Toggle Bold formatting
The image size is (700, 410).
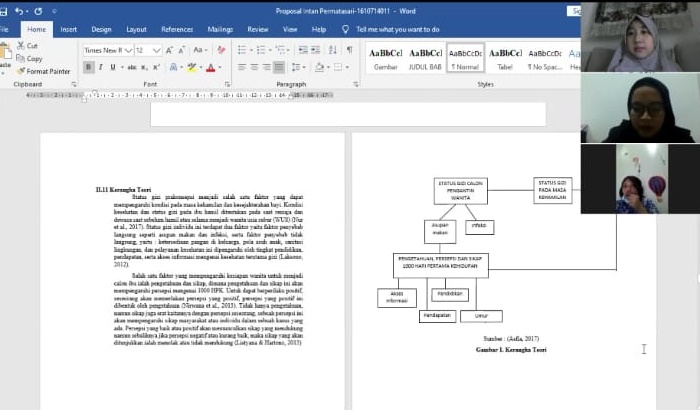[89, 68]
